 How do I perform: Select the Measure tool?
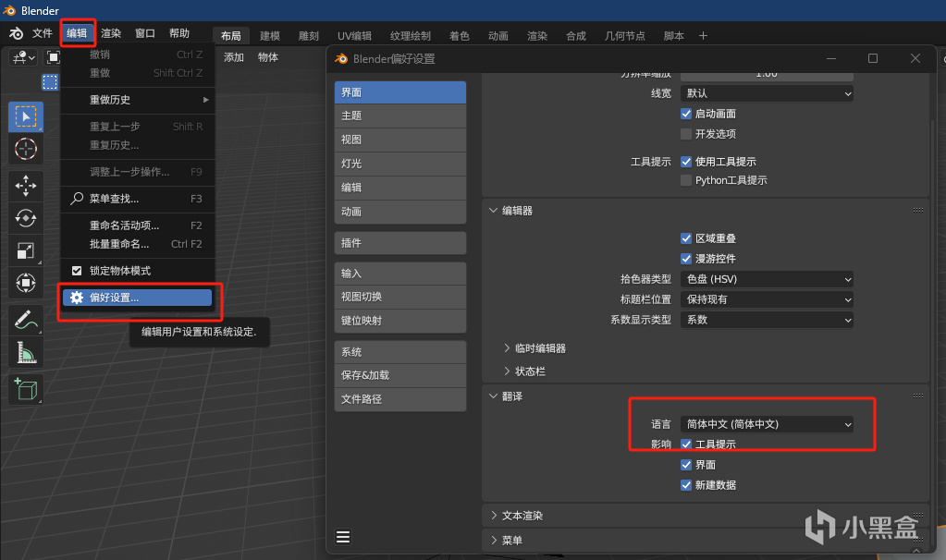(x=25, y=352)
